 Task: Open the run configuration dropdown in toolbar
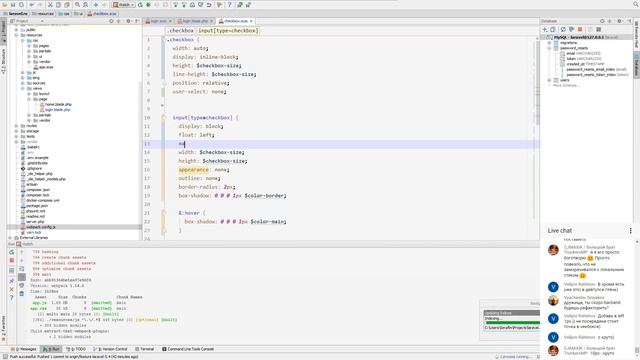coord(124,4)
